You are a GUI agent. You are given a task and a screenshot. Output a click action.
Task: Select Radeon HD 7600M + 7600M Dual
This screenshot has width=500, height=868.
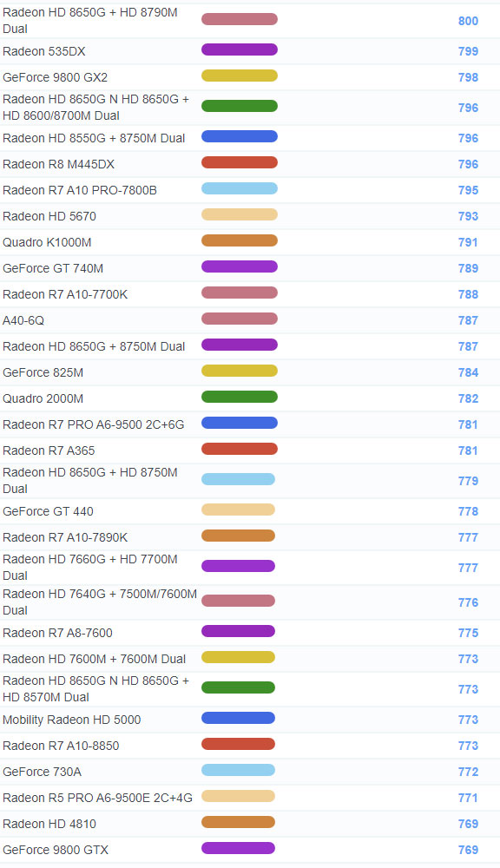coord(94,659)
